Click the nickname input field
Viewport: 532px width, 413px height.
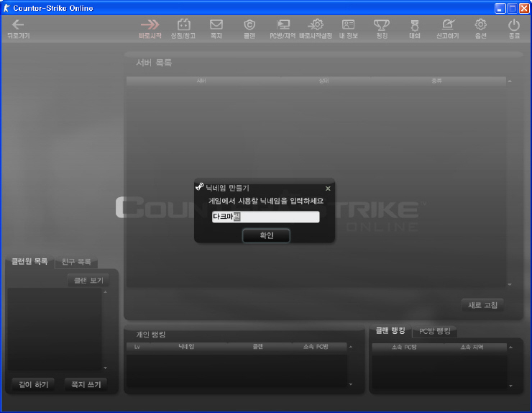(266, 217)
